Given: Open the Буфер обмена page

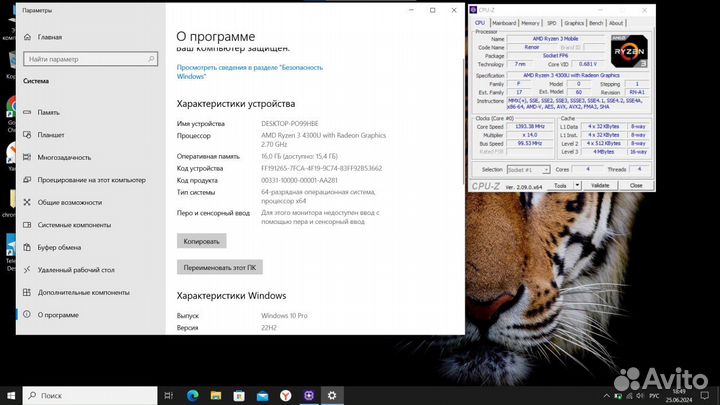Looking at the screenshot, I should [x=52, y=247].
